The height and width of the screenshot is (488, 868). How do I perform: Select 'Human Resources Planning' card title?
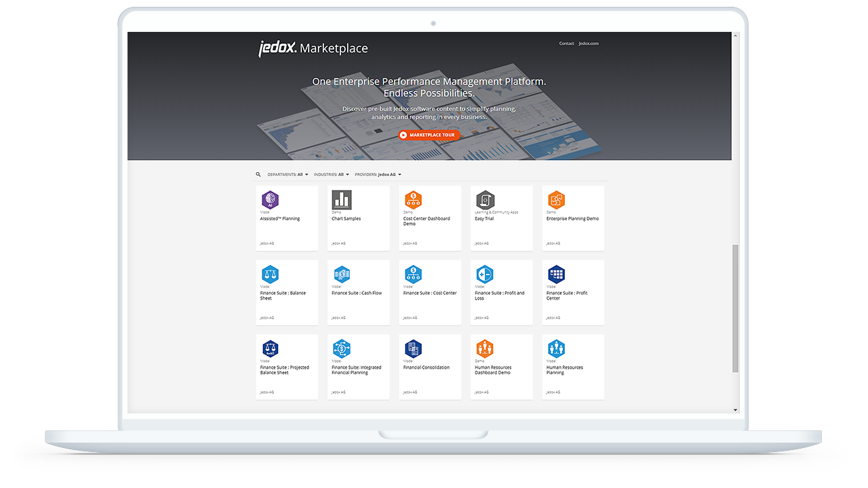coord(565,370)
